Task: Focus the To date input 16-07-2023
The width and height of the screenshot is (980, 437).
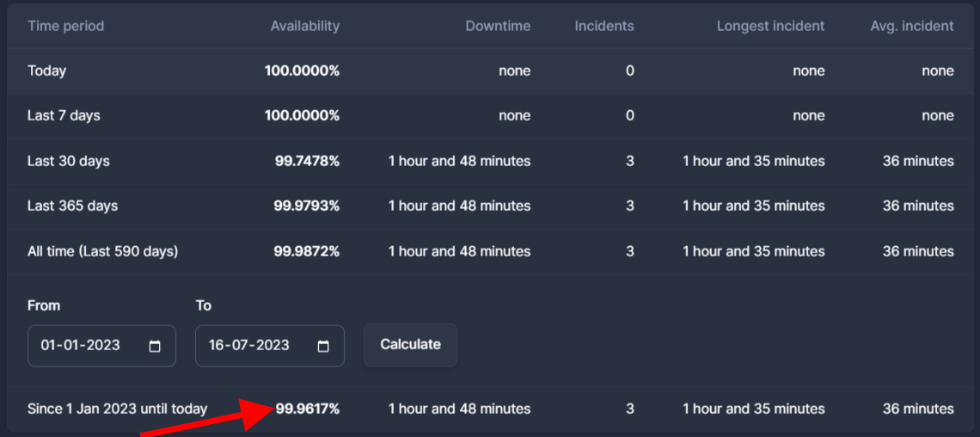Action: click(269, 346)
